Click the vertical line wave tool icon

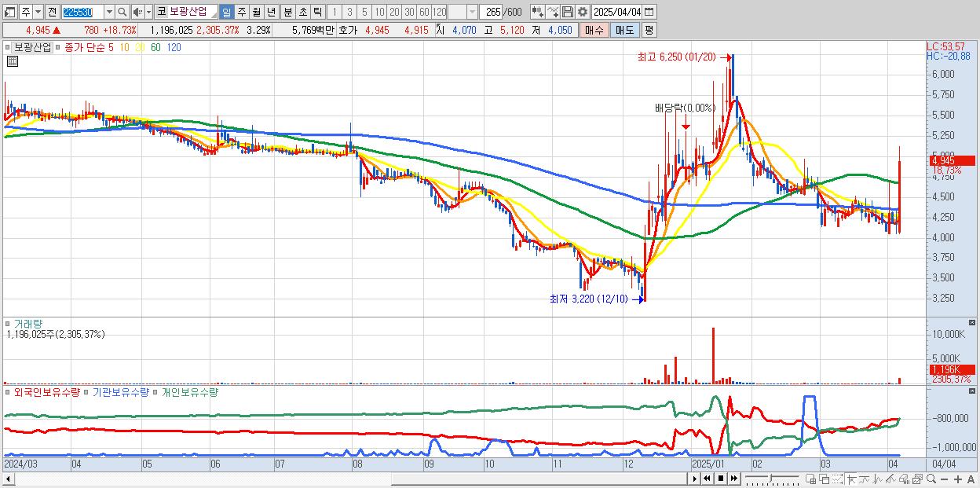pos(877,479)
